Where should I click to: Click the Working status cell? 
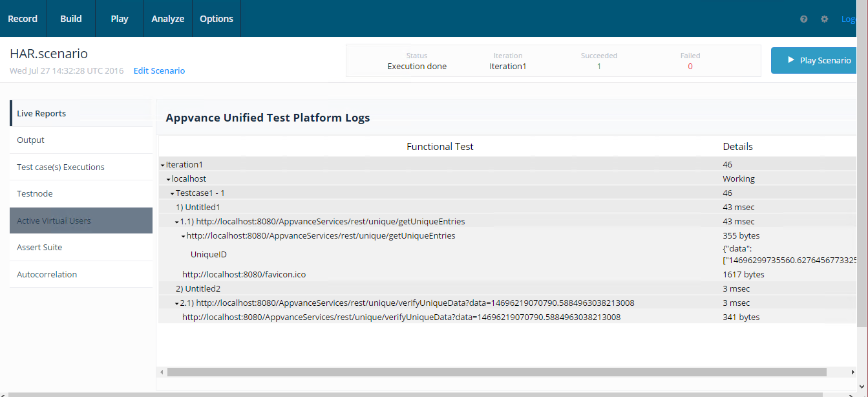[739, 179]
